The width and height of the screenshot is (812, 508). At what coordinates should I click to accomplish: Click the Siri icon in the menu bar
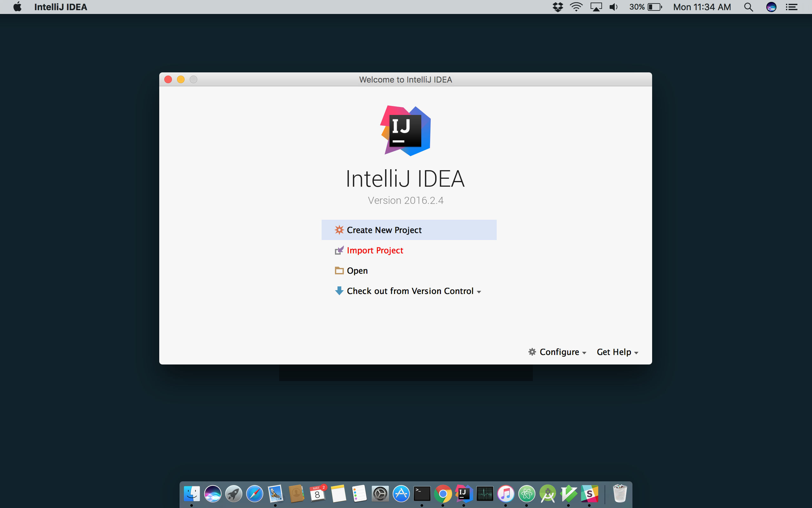pyautogui.click(x=771, y=7)
